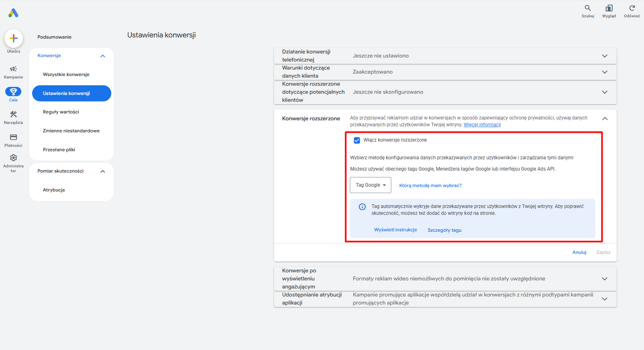Expand Udostępnianie atrybucji aplikacji row
644x350 pixels.
445,299
